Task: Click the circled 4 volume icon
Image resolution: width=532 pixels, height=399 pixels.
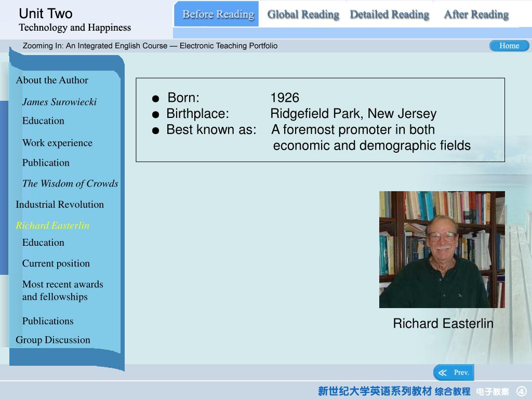Action: pos(522,391)
